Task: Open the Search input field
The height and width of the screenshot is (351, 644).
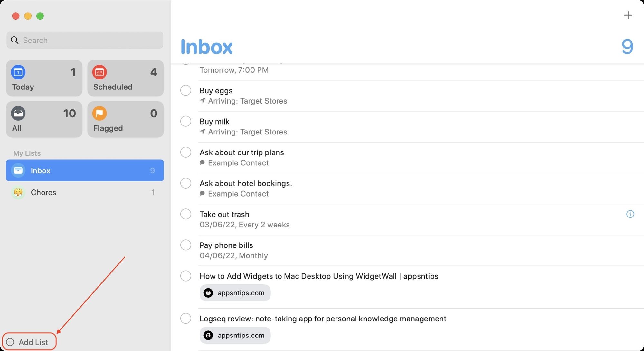Action: click(85, 40)
